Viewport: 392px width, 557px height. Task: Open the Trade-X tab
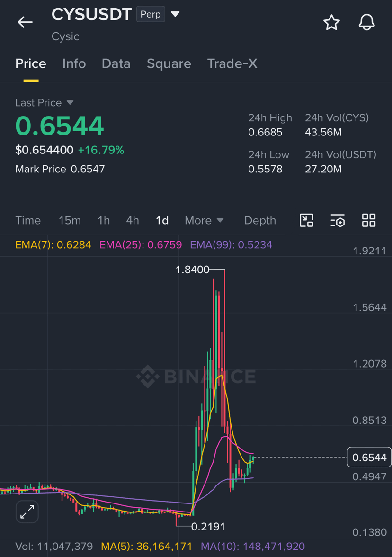click(232, 63)
